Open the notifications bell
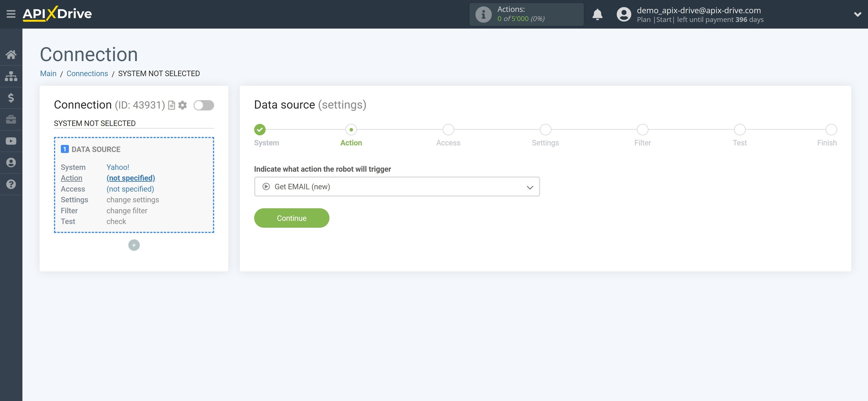The width and height of the screenshot is (868, 401). (x=597, y=14)
